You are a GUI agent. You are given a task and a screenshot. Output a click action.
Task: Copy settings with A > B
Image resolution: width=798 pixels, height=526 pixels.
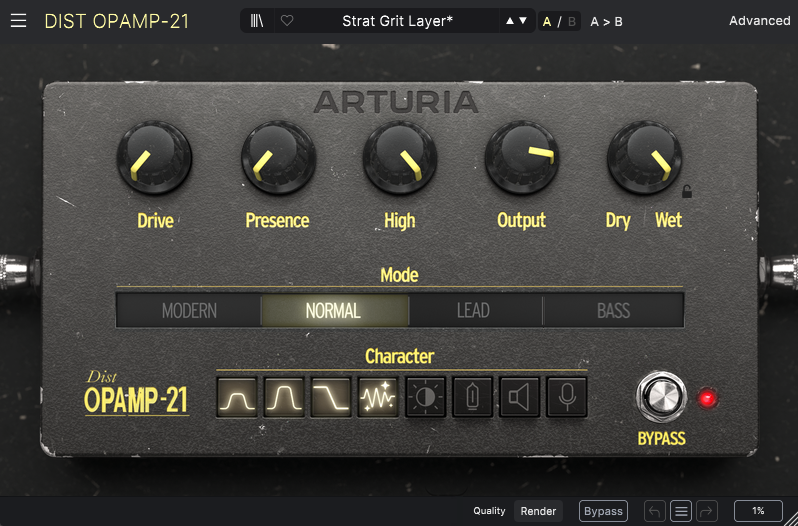pyautogui.click(x=606, y=22)
